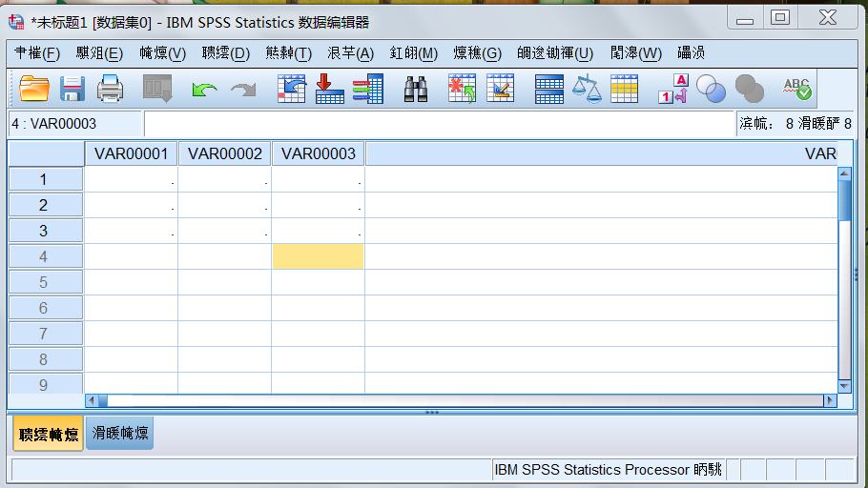Select row header 5

point(46,282)
